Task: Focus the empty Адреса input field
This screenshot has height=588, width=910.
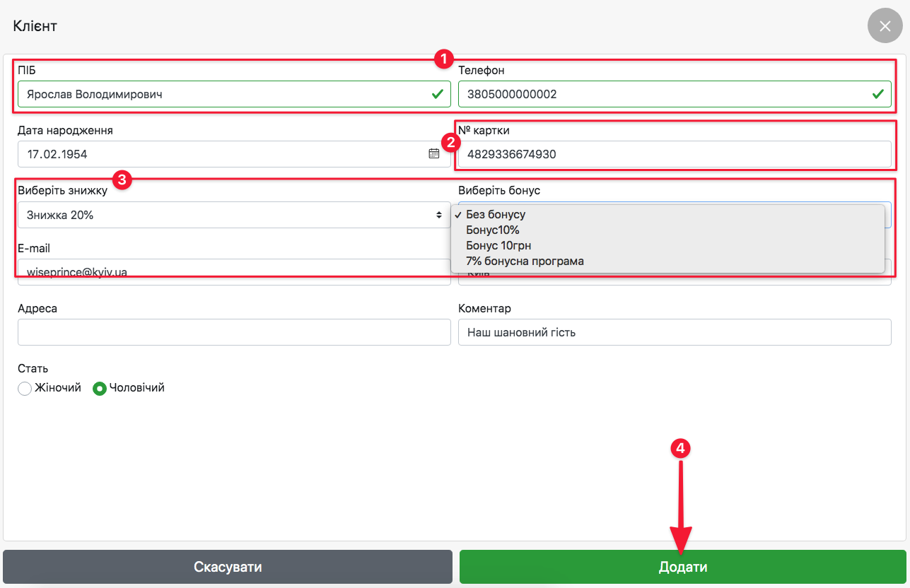Action: pyautogui.click(x=233, y=332)
